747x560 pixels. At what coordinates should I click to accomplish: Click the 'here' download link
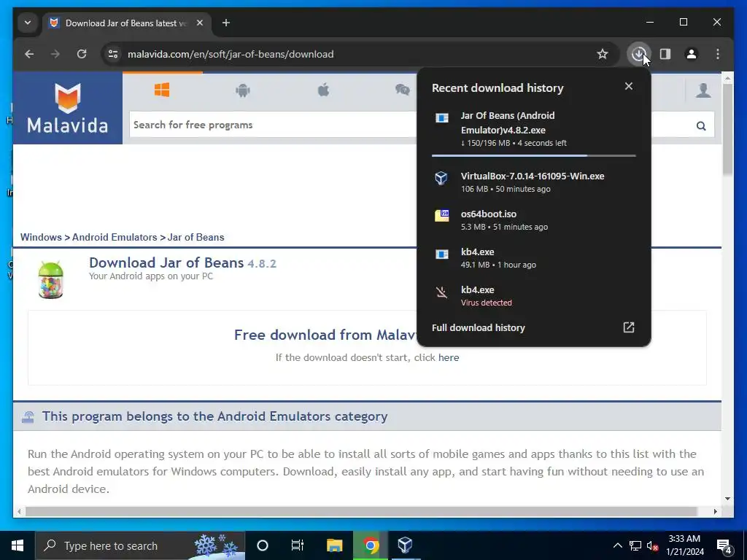click(449, 357)
